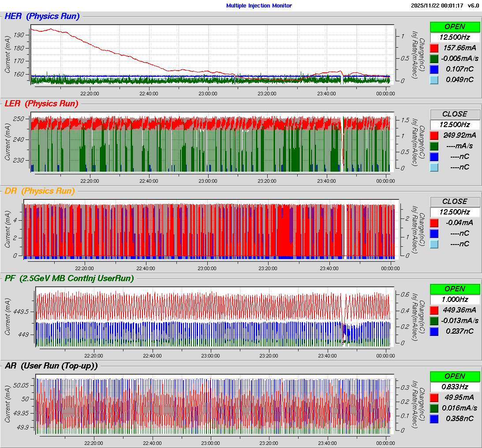Click the light blue swatch beside 0.049nC
Viewport: 482px width, 448px height.
[x=434, y=79]
